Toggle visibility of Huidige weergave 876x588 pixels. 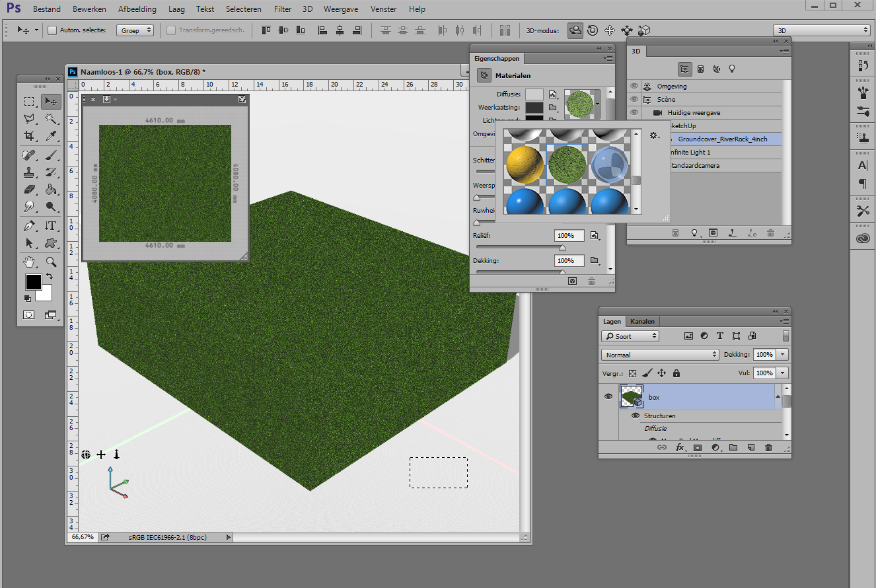click(x=635, y=112)
